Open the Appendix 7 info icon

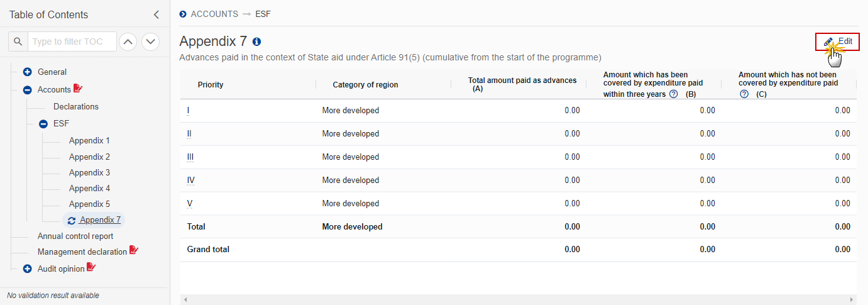(256, 42)
